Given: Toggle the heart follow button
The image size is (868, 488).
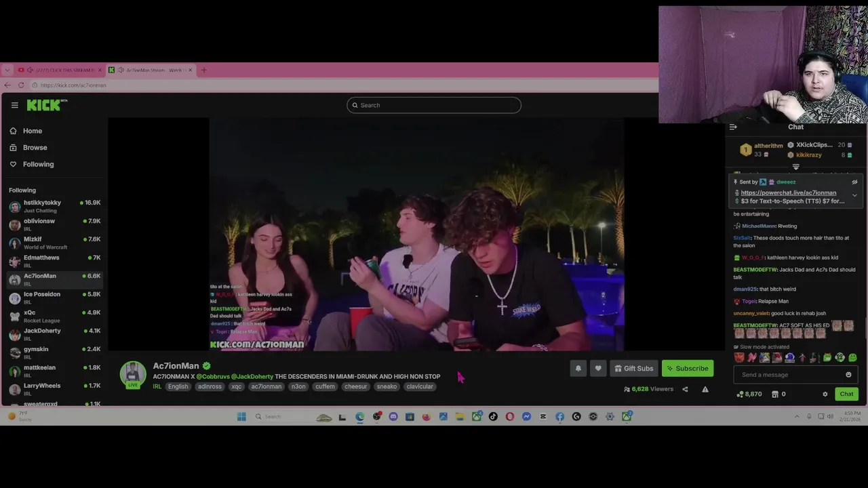Looking at the screenshot, I should (598, 368).
